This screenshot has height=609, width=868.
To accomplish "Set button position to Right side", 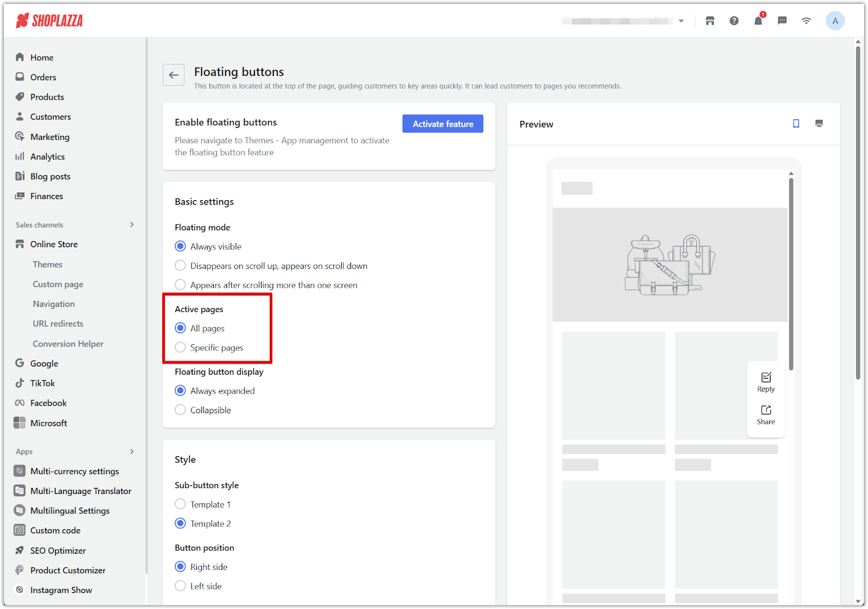I will coord(181,567).
